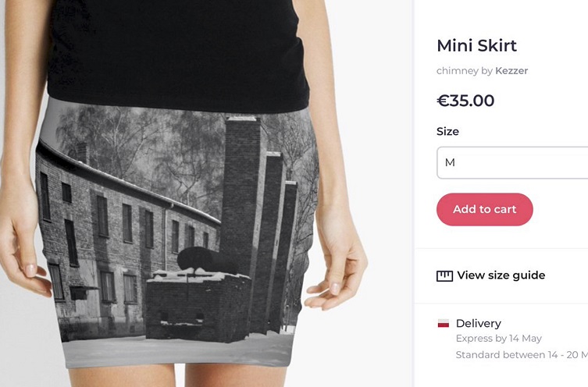588x387 pixels.
Task: Open the Size dropdown showing M
Action: (x=512, y=162)
